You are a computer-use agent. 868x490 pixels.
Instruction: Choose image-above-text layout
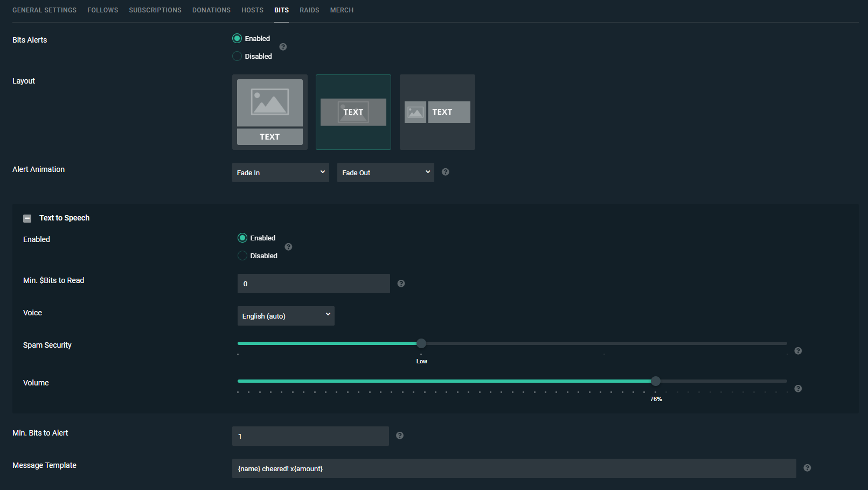pyautogui.click(x=270, y=112)
